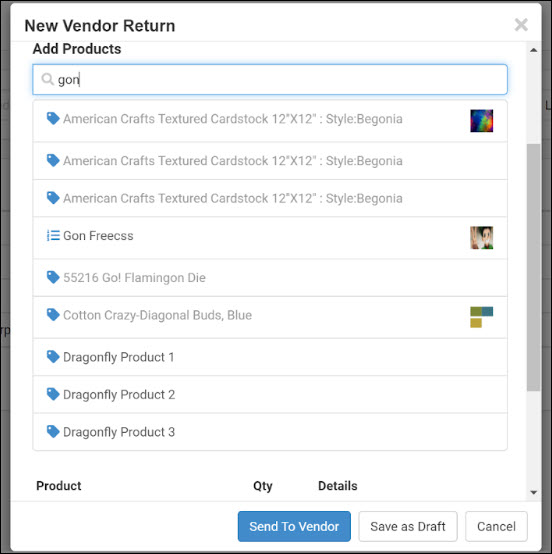This screenshot has height=554, width=552.
Task: Click the scrollbar up arrow
Action: coord(534,50)
